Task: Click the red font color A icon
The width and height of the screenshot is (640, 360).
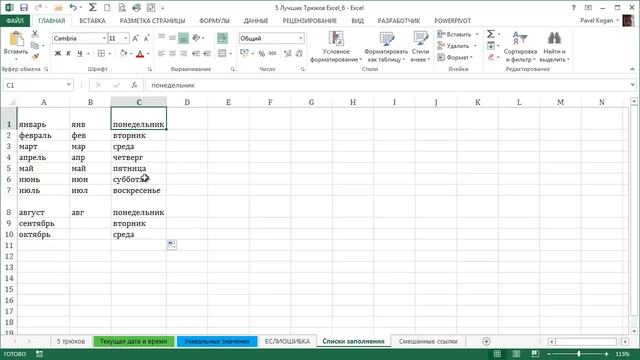Action: tap(140, 53)
